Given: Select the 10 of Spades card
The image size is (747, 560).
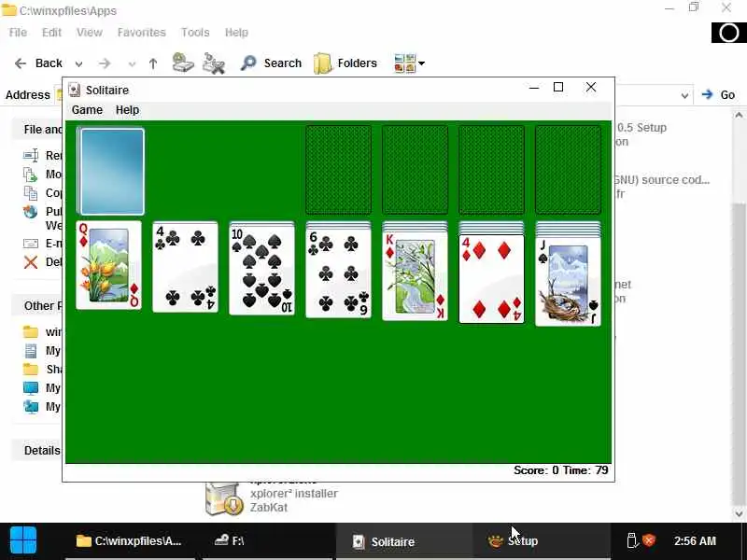Looking at the screenshot, I should click(x=261, y=271).
